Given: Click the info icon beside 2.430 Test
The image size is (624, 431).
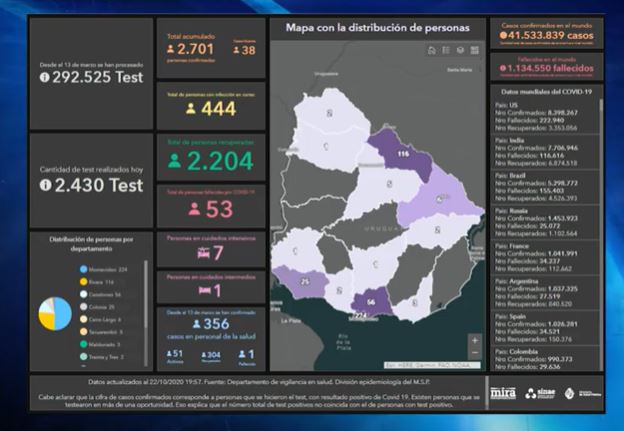Looking at the screenshot, I should click(x=45, y=185).
